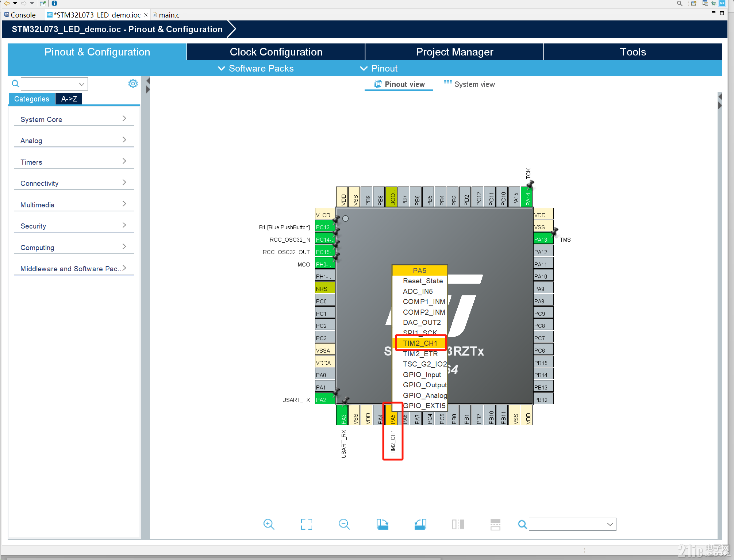Choose GPIO_Output in PA5 pin menu
The image size is (734, 560).
[424, 385]
